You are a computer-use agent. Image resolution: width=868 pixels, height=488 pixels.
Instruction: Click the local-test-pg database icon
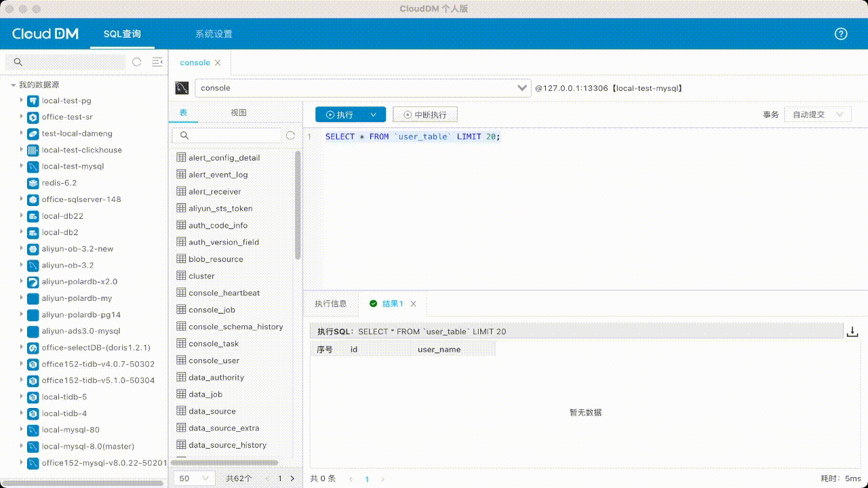33,101
